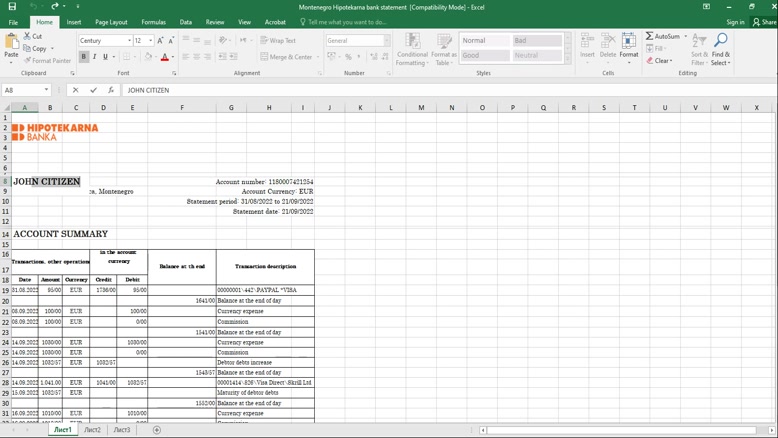Open the Name Box dropdown for A8
The width and height of the screenshot is (778, 438).
(47, 90)
